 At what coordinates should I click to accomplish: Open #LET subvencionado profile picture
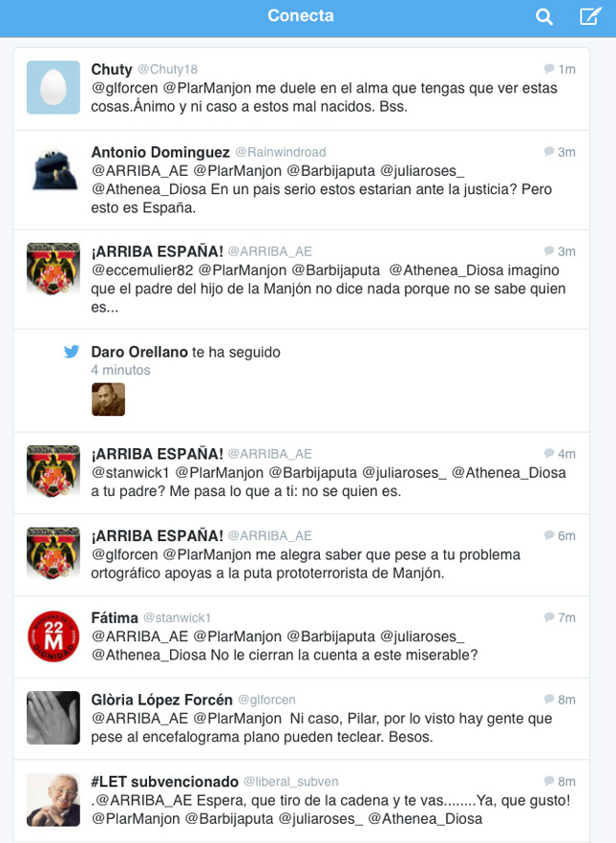pos(53,799)
